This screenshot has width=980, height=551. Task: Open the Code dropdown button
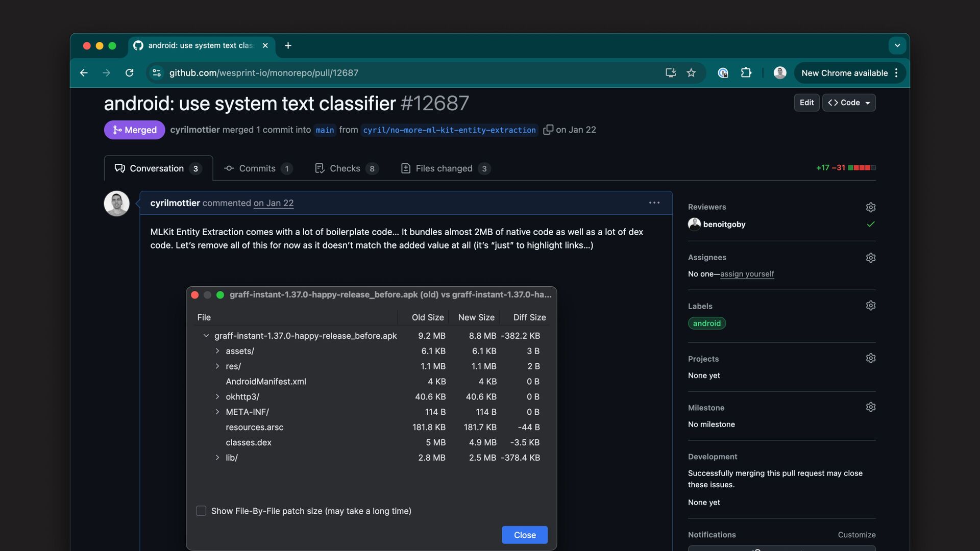click(849, 103)
